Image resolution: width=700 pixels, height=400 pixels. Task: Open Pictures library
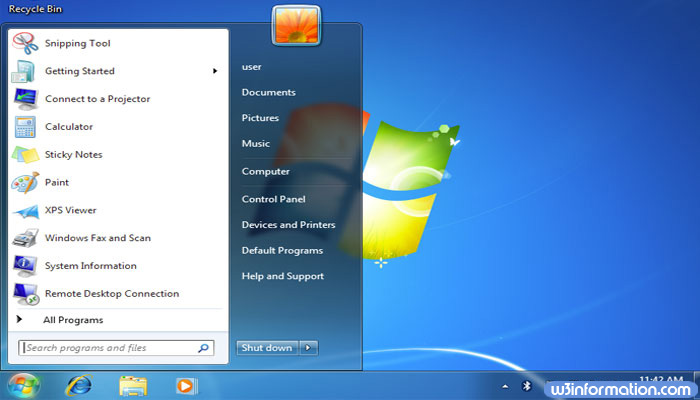(260, 118)
